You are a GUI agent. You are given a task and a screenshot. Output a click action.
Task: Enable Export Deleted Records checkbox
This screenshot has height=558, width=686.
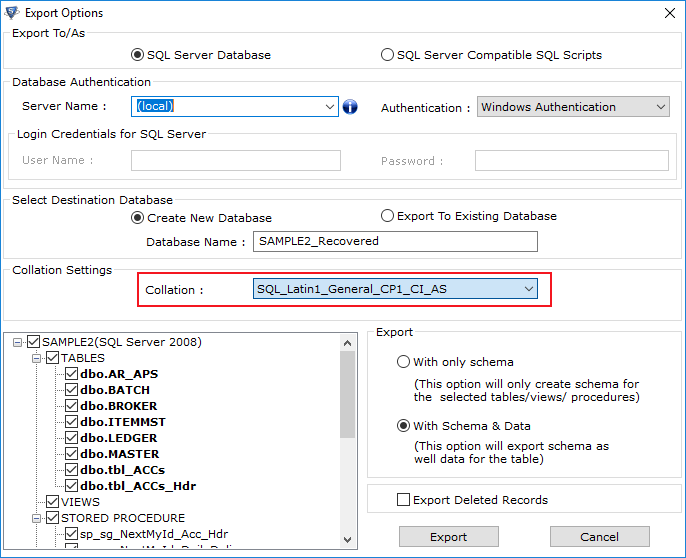click(403, 499)
